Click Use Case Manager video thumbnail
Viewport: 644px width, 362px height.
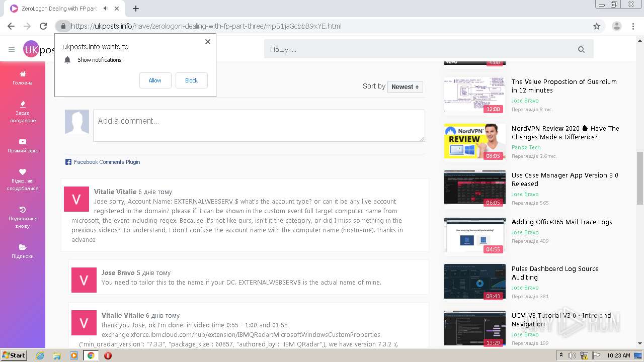click(475, 188)
